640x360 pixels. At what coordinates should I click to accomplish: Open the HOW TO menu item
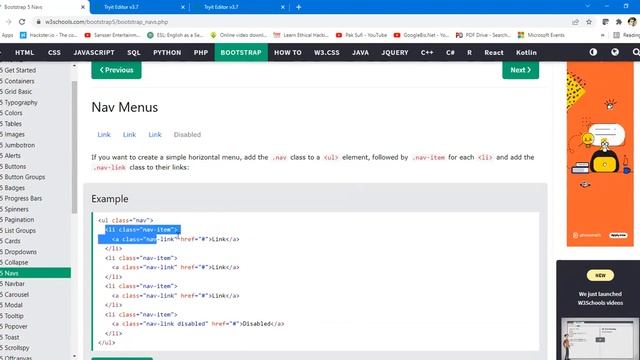288,52
